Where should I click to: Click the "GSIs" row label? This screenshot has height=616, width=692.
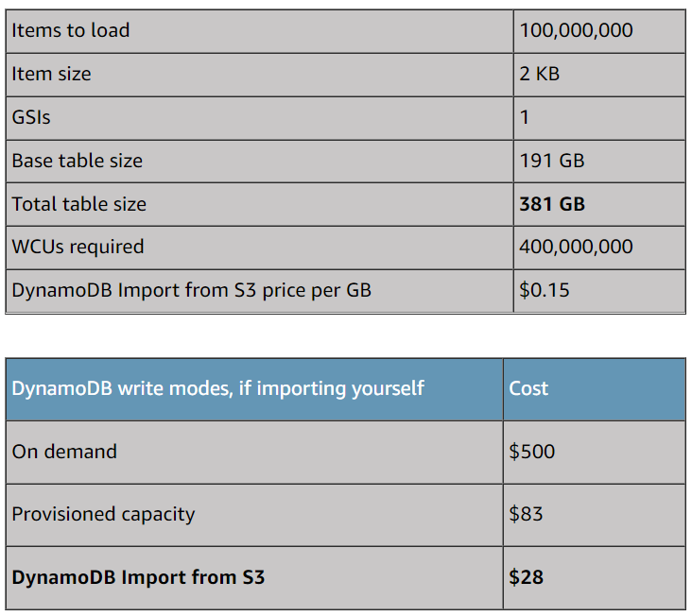[x=31, y=117]
